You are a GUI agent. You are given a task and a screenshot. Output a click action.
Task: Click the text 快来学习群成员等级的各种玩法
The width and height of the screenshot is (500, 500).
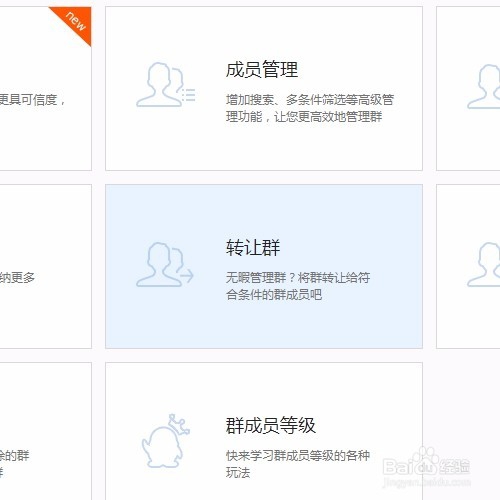(x=298, y=464)
